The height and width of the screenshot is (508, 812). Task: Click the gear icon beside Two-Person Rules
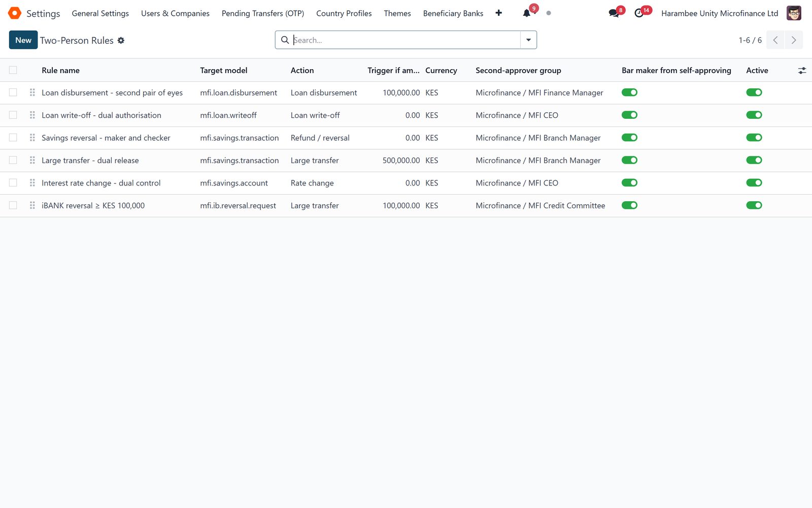[x=121, y=40]
